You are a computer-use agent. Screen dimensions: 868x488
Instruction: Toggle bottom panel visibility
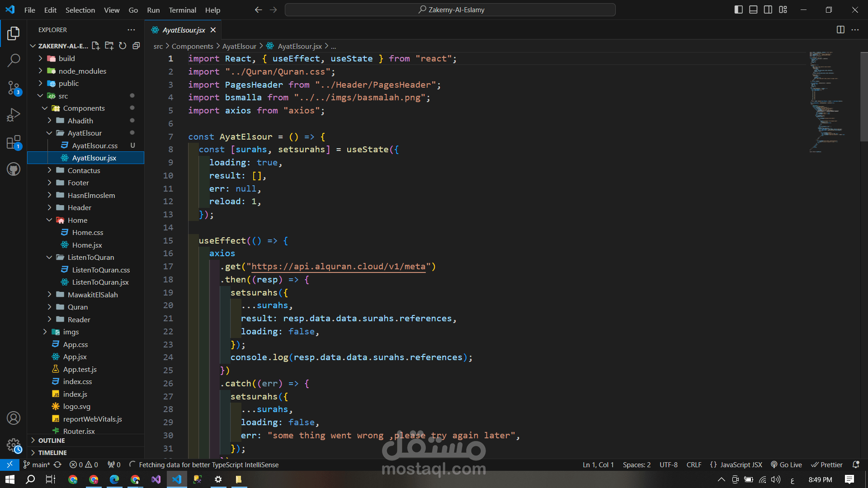[753, 9]
